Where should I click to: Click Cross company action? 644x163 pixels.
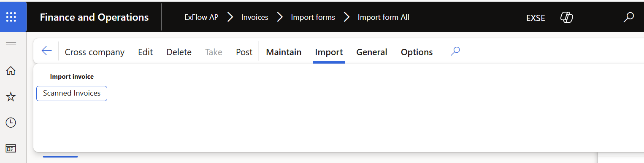click(x=95, y=52)
